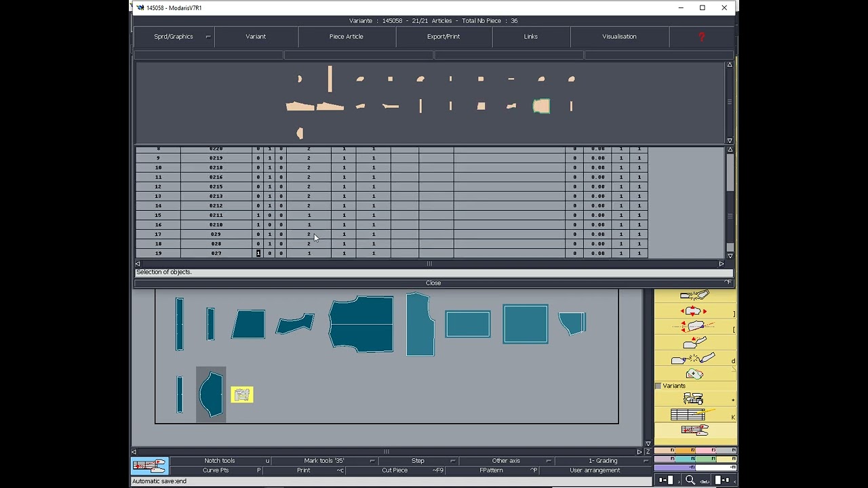
Task: Click the red question mark help icon
Action: [x=701, y=37]
